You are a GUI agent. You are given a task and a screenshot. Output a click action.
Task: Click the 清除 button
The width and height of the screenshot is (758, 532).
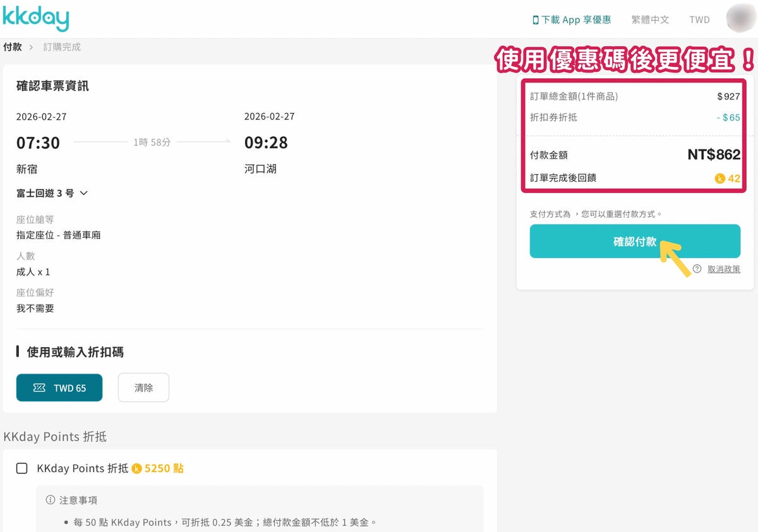[x=143, y=387]
